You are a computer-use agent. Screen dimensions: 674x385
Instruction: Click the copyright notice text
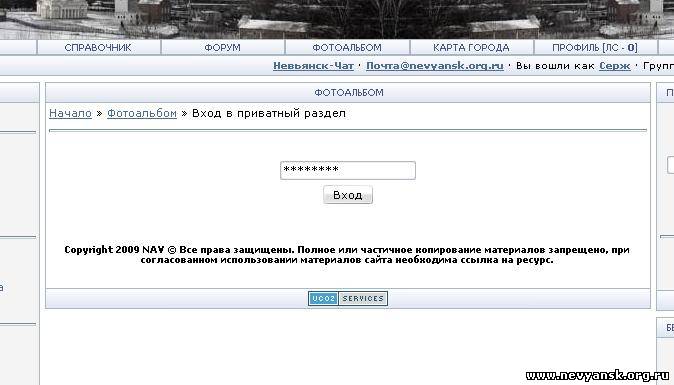(347, 255)
